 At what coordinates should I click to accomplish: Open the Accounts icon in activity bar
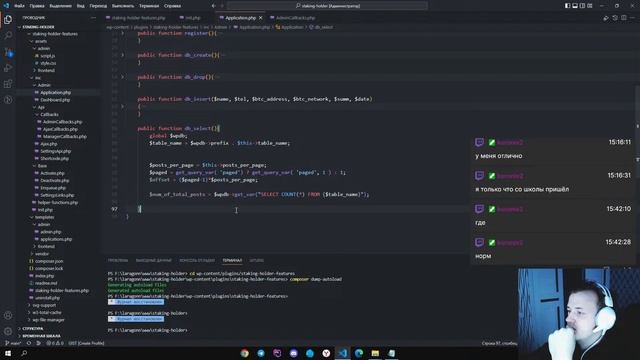click(8, 315)
